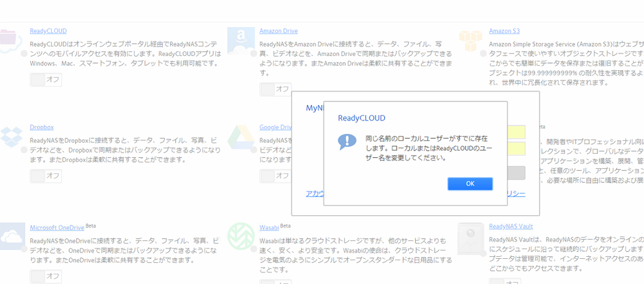Image resolution: width=644 pixels, height=284 pixels.
Task: Click the Microsoft OneDrive cloud icon
Action: [x=12, y=236]
